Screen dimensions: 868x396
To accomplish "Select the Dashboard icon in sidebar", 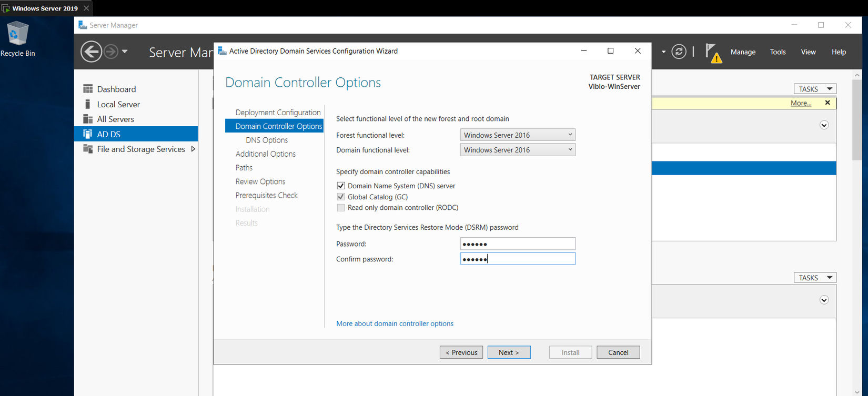I will (88, 89).
